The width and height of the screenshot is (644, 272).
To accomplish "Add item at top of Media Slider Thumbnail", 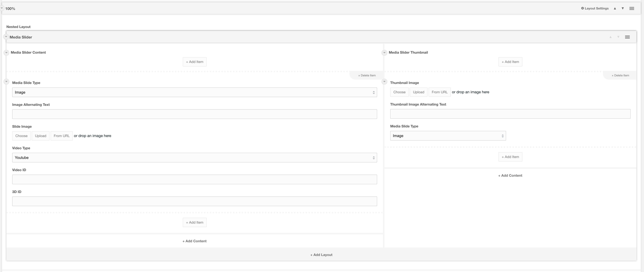I will point(510,62).
